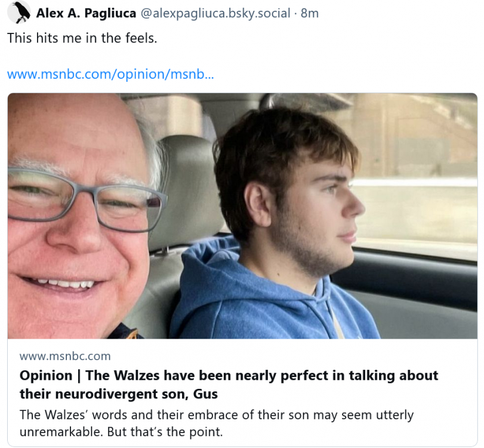The height and width of the screenshot is (448, 484).
Task: Click the gray www.msnbc.com domain in the card
Action: pos(65,356)
